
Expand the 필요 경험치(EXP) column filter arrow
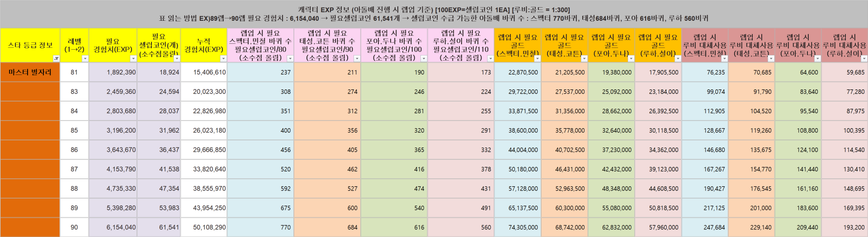(x=133, y=59)
